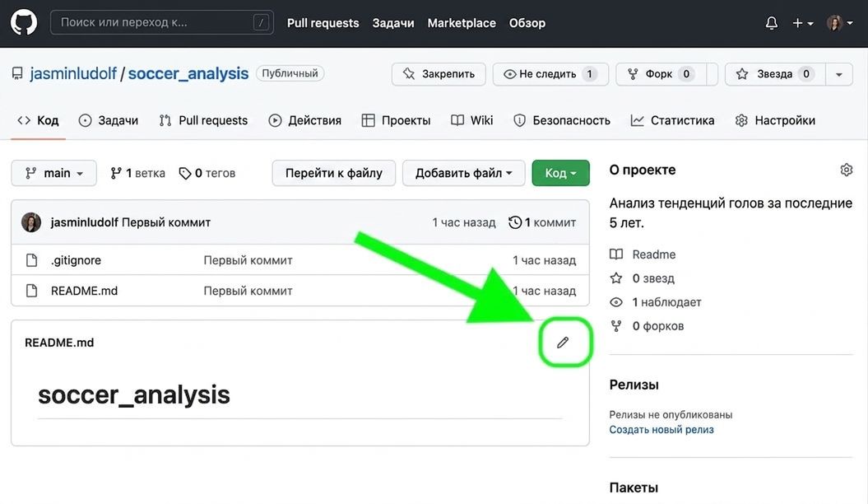Click the soccer_analysis README heading

pos(134,395)
